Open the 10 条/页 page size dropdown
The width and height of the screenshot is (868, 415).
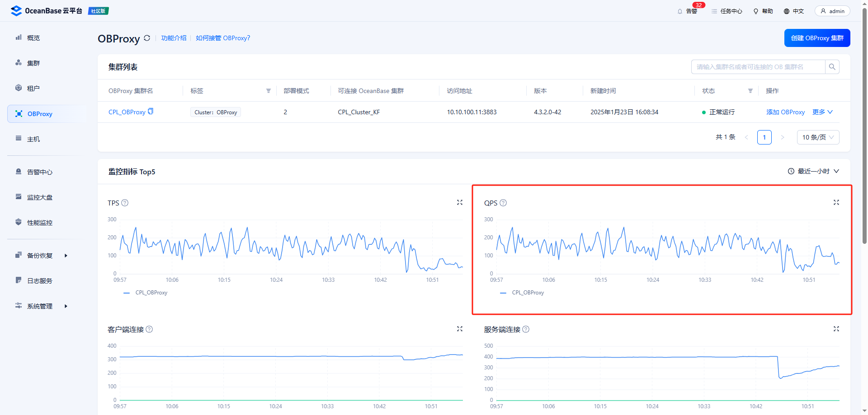click(818, 137)
